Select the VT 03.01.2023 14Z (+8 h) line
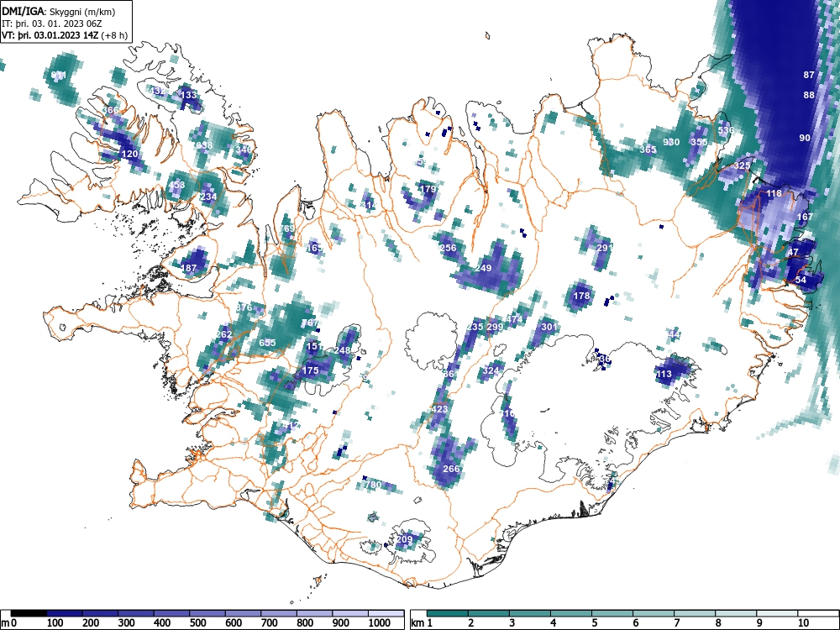 (x=65, y=35)
